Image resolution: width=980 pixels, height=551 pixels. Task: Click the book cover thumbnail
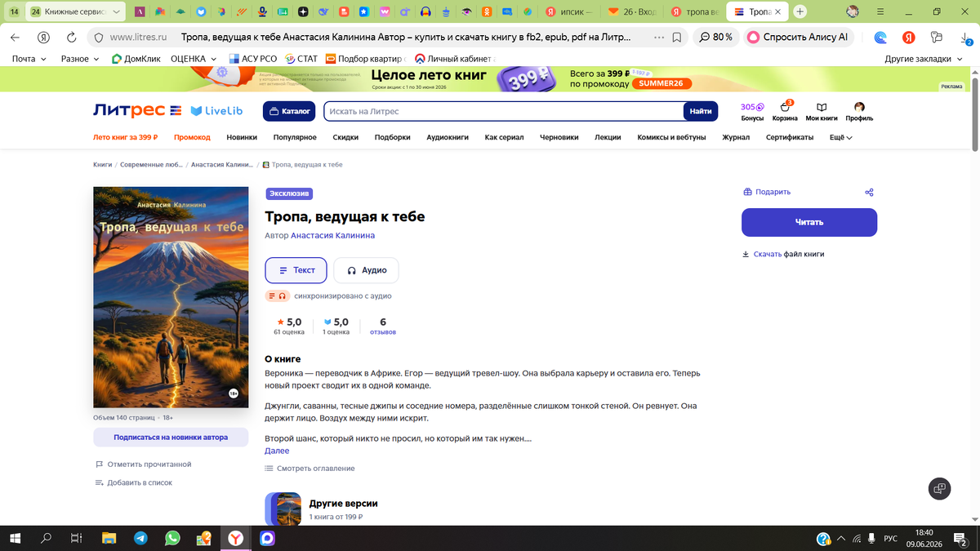point(171,297)
